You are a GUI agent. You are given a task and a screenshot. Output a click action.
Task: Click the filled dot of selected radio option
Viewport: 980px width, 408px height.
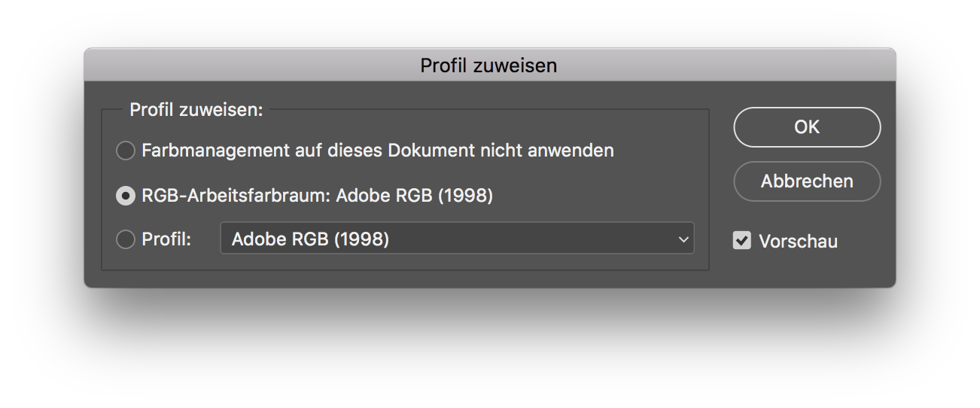coord(125,196)
